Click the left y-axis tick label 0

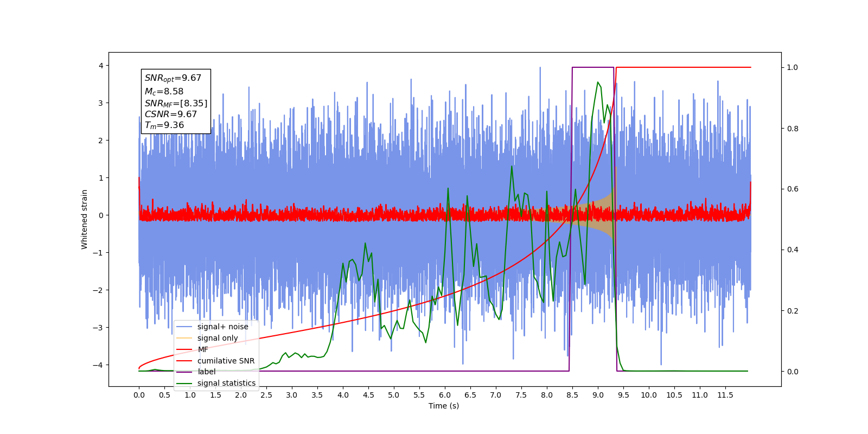tap(100, 215)
